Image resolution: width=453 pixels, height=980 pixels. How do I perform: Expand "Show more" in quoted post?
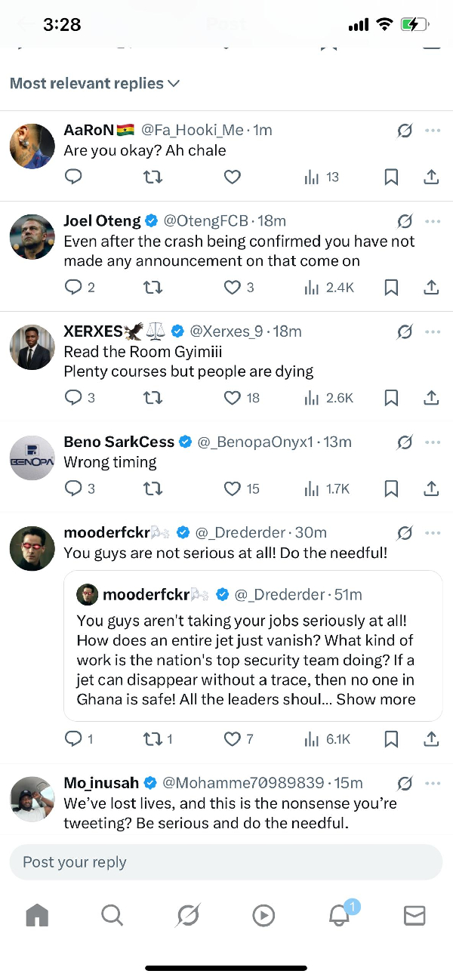(x=376, y=699)
